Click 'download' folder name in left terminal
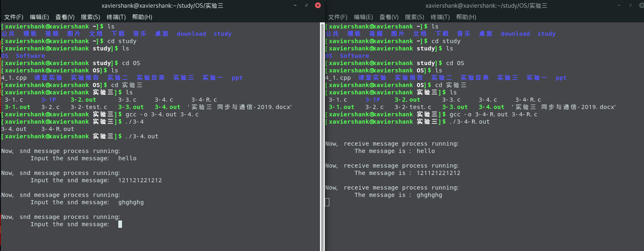The image size is (644, 251). tap(191, 34)
